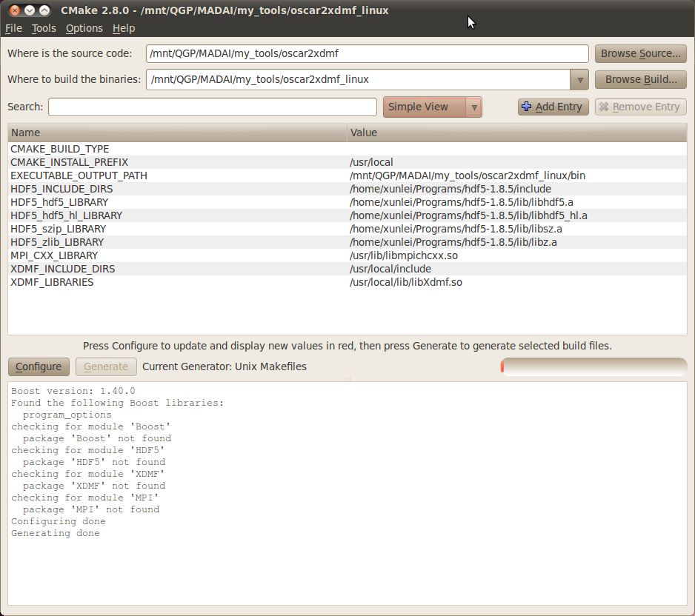Image resolution: width=695 pixels, height=616 pixels.
Task: Click the Configure button
Action: click(x=39, y=366)
